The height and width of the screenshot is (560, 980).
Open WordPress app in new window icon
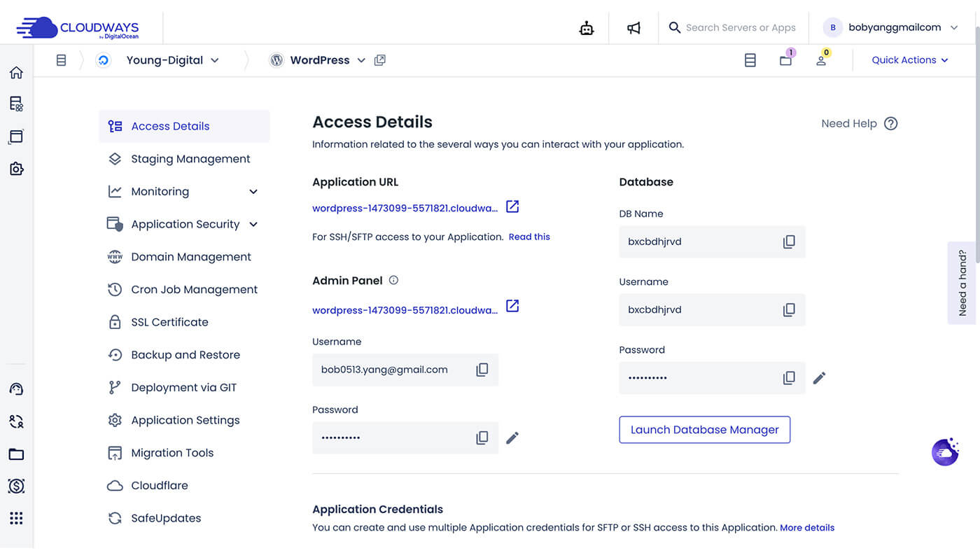tap(380, 60)
